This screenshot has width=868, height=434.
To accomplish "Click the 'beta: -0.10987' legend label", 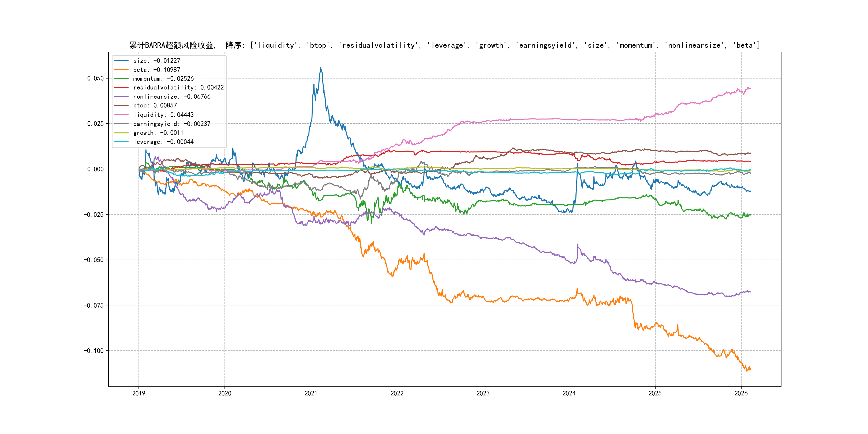I will tap(157, 70).
